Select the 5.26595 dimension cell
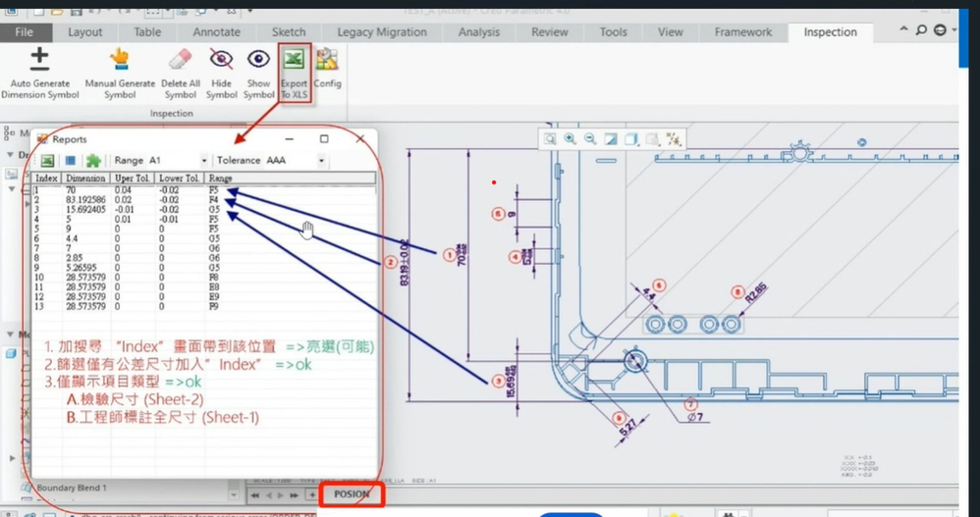Image resolution: width=980 pixels, height=517 pixels. pyautogui.click(x=80, y=268)
